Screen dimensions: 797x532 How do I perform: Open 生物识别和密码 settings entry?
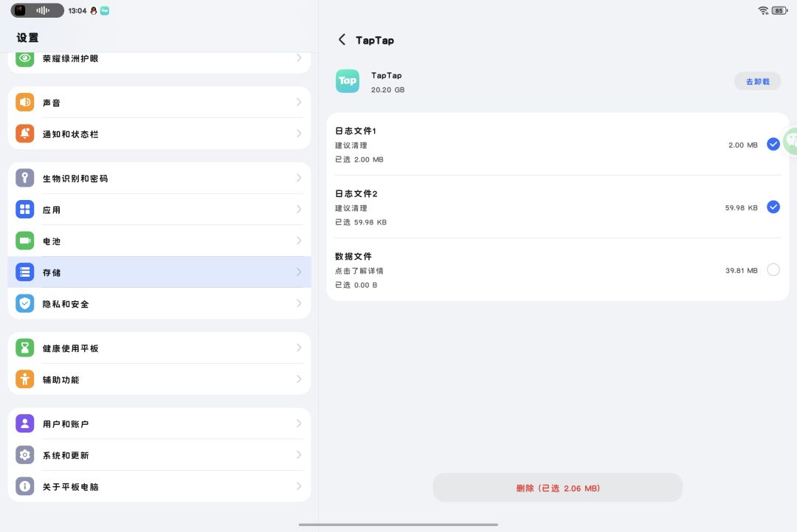pos(159,178)
